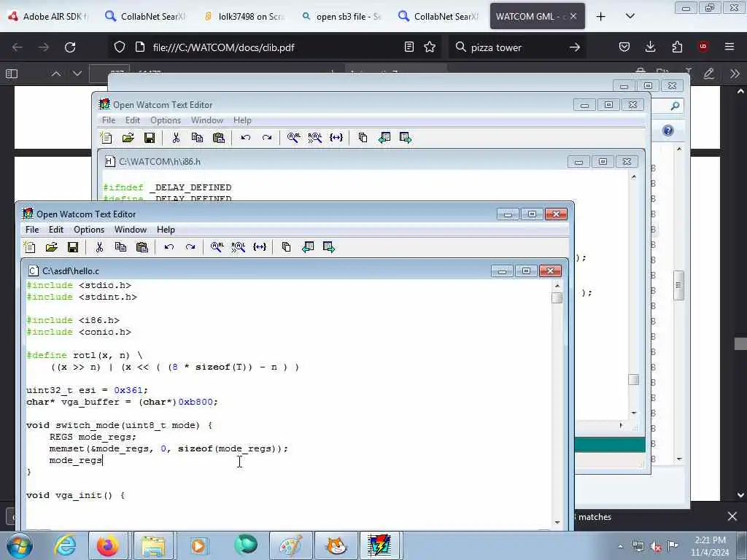Image resolution: width=747 pixels, height=560 pixels.
Task: Open Firefox extensions puzzle icon
Action: pos(677,47)
